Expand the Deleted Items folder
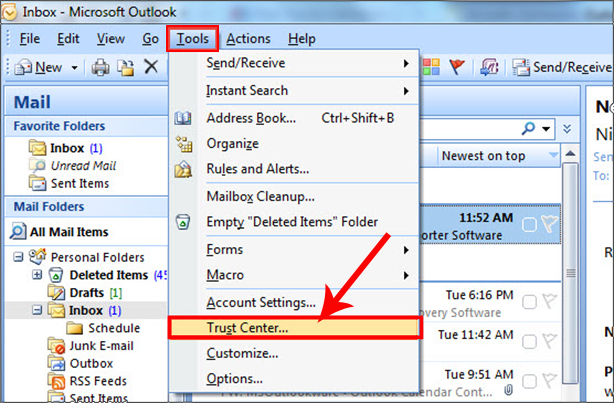Viewport: 614px width, 403px height. pyautogui.click(x=37, y=275)
